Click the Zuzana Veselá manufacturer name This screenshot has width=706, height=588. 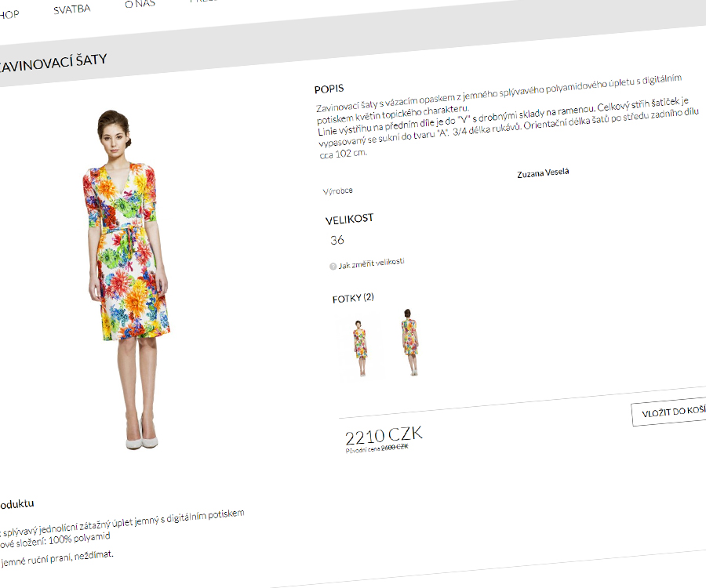click(543, 172)
